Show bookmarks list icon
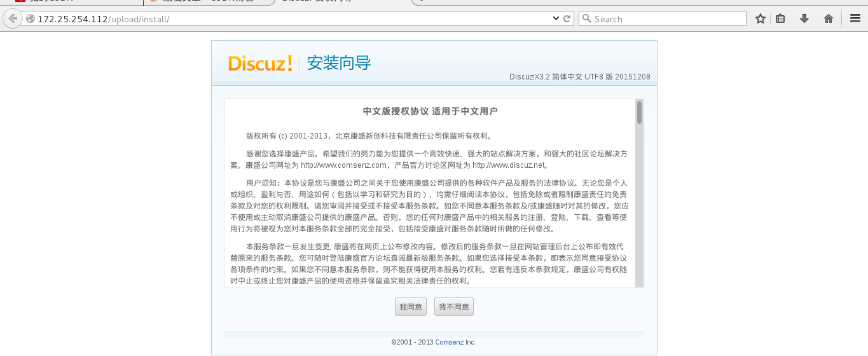This screenshot has height=356, width=868. click(x=780, y=19)
